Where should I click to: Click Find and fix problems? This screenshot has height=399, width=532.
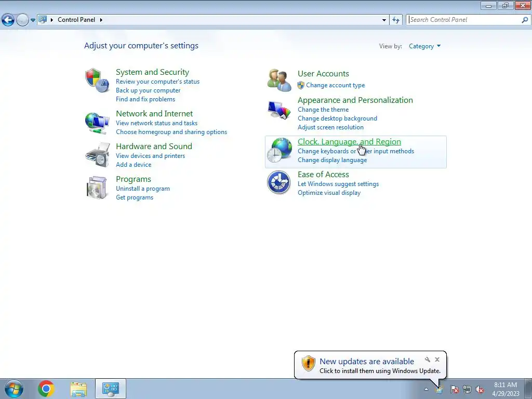click(145, 99)
